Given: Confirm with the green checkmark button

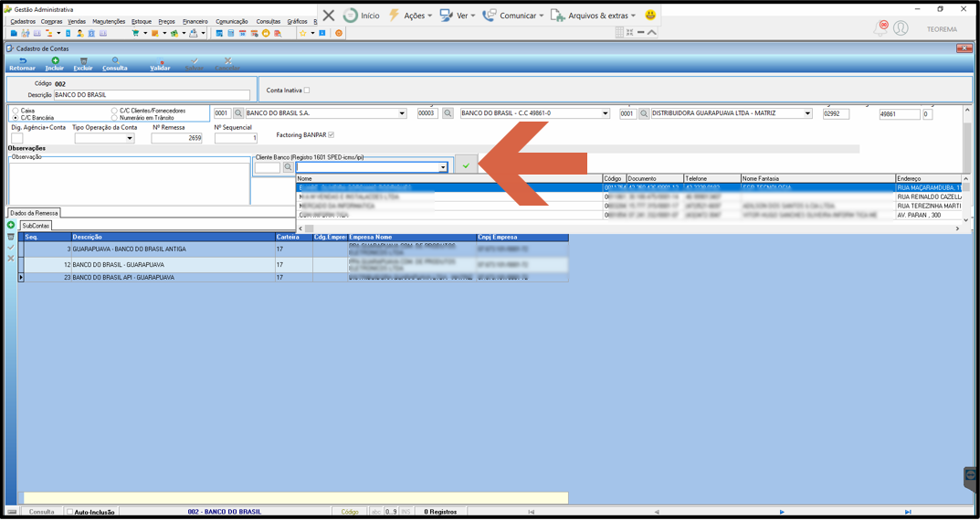Looking at the screenshot, I should (466, 165).
